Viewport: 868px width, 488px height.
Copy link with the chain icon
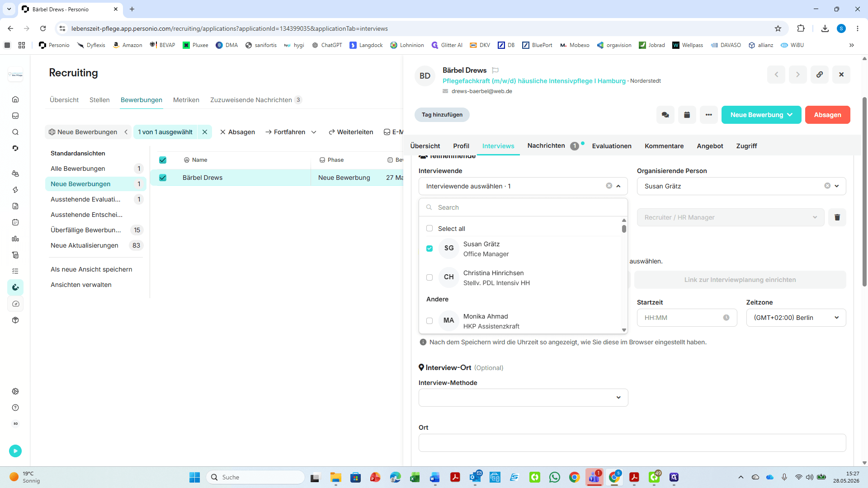click(x=820, y=75)
